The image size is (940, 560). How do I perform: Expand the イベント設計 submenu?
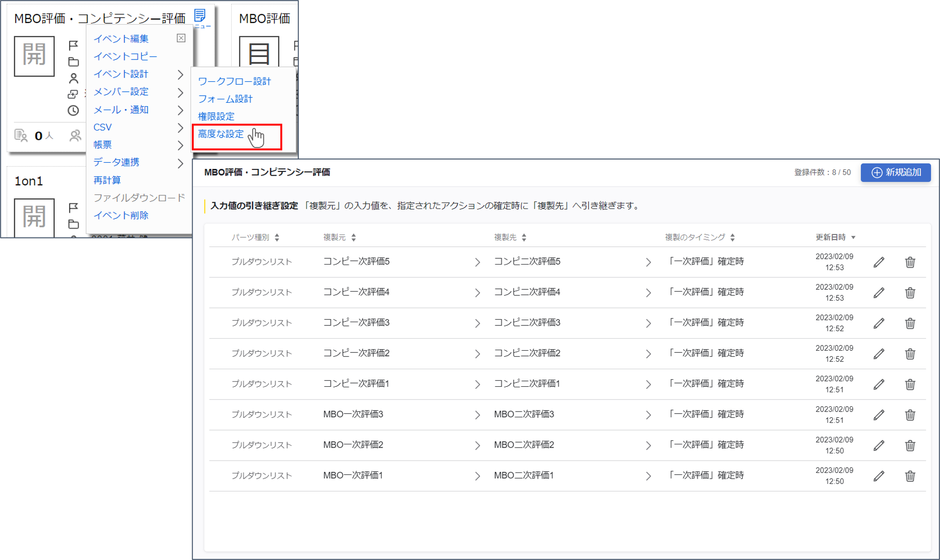coord(180,75)
